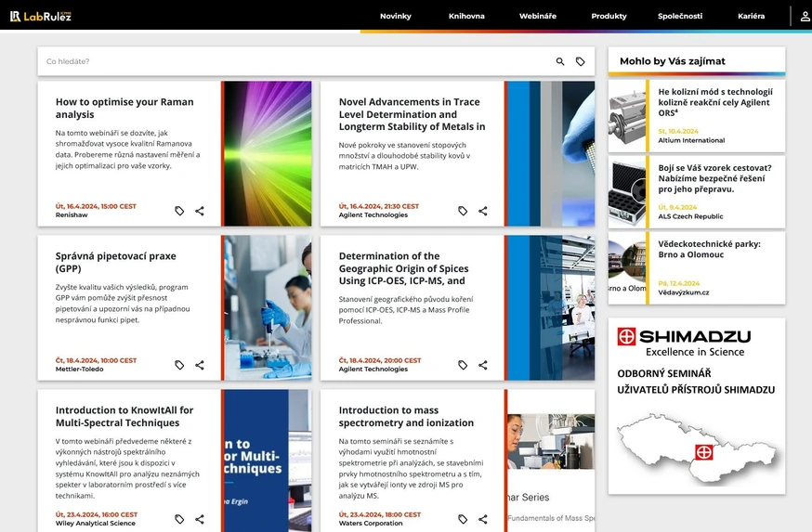This screenshot has width=812, height=532.
Task: Click 'Agilent Technologies' on Spices card
Action: (x=373, y=369)
